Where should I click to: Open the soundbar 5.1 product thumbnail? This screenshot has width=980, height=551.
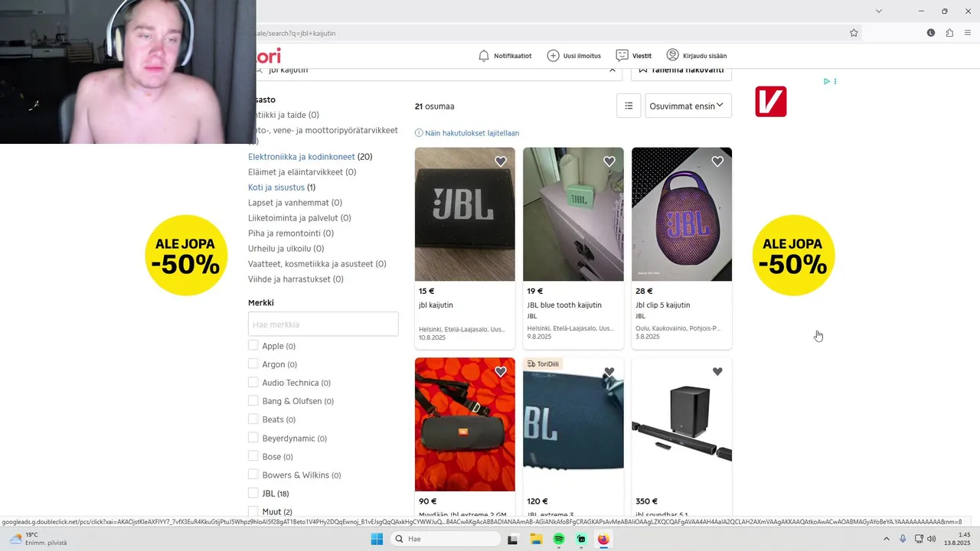[681, 425]
